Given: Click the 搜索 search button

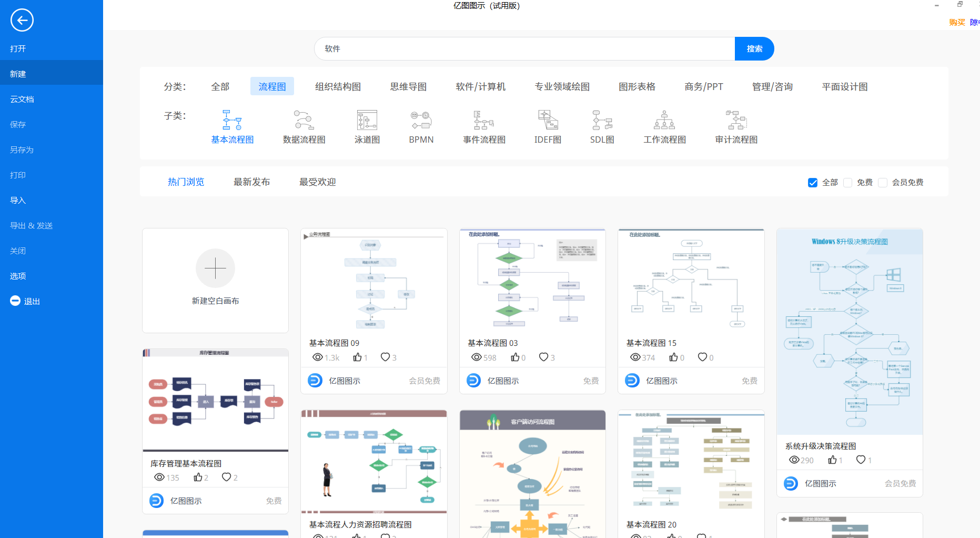Looking at the screenshot, I should click(x=754, y=48).
